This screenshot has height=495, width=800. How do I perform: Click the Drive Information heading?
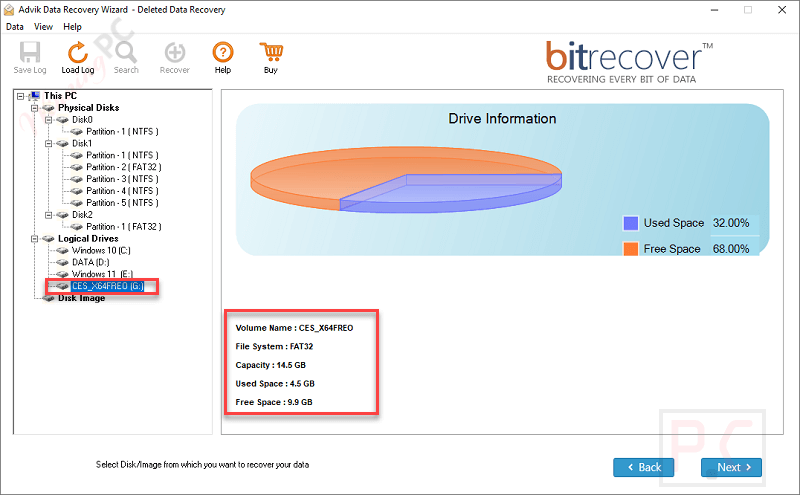coord(502,119)
